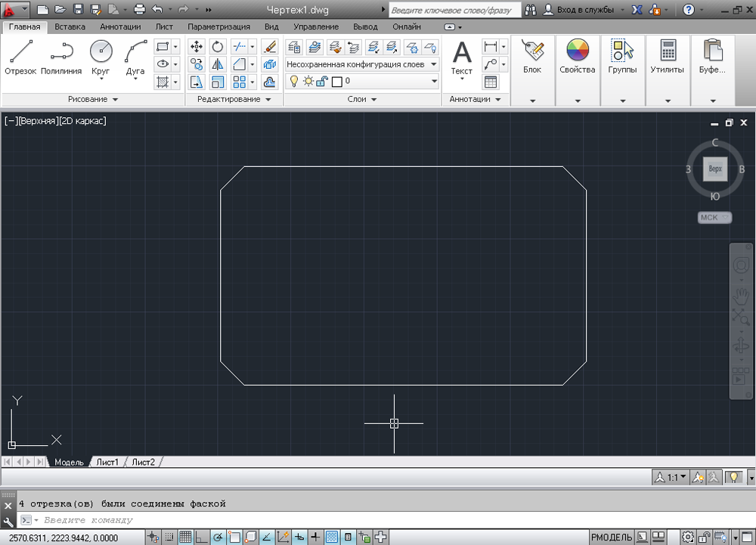Click Вход в службы sign-in
This screenshot has width=756, height=545.
point(580,10)
